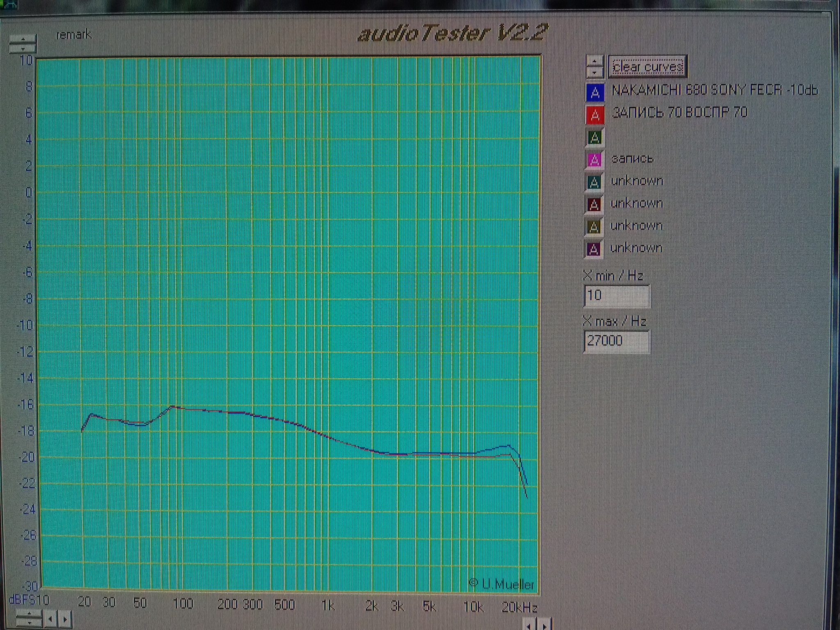Click the X max / Hz field showing 27000

(616, 341)
